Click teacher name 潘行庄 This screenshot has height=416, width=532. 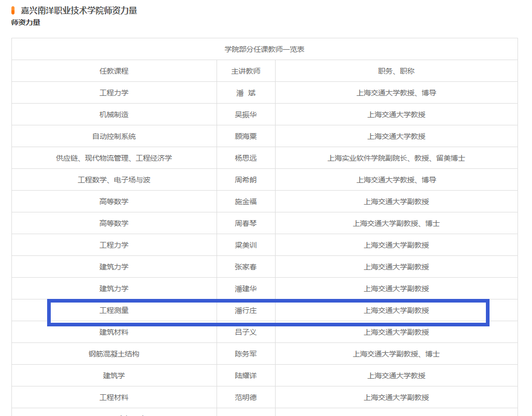point(246,310)
